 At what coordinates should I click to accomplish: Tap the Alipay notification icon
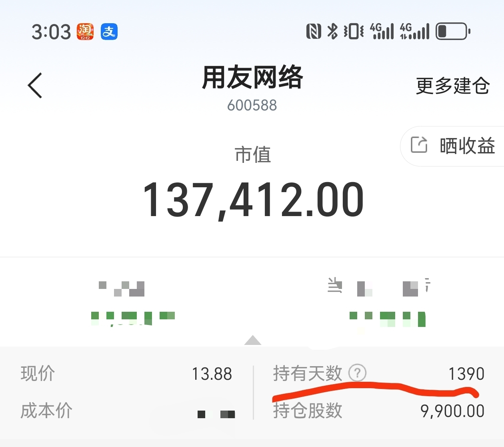click(109, 32)
